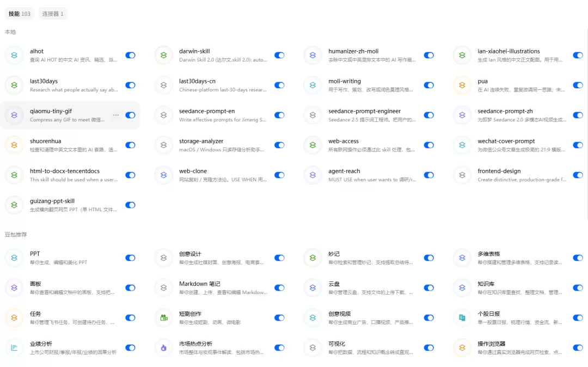
Task: Click the last30days-cn icon
Action: pyautogui.click(x=163, y=85)
